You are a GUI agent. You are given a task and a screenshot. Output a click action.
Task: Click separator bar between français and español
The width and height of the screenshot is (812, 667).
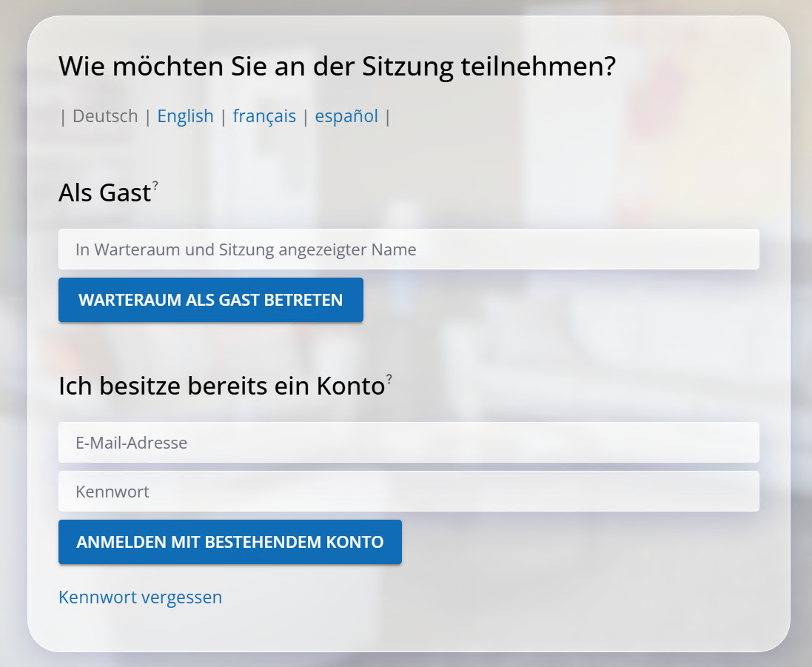click(x=306, y=117)
